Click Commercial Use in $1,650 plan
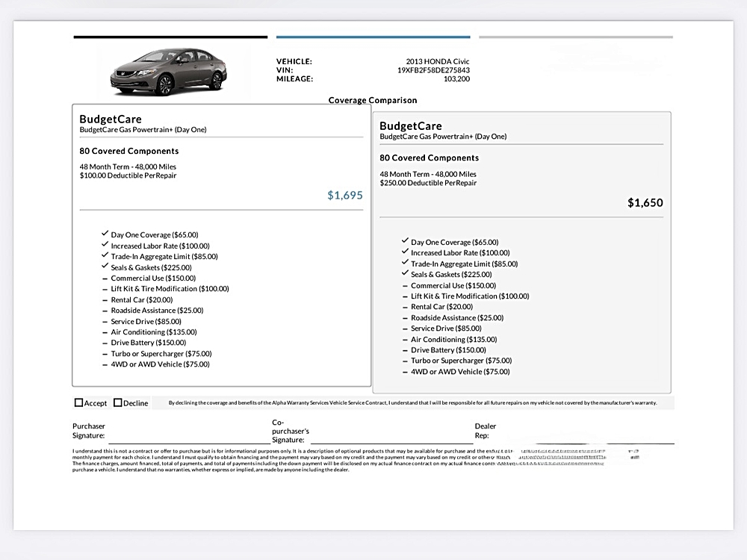 (x=453, y=286)
